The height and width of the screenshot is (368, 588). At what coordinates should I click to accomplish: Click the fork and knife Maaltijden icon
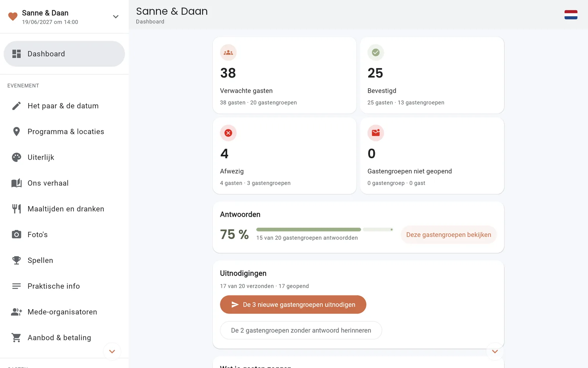[17, 209]
